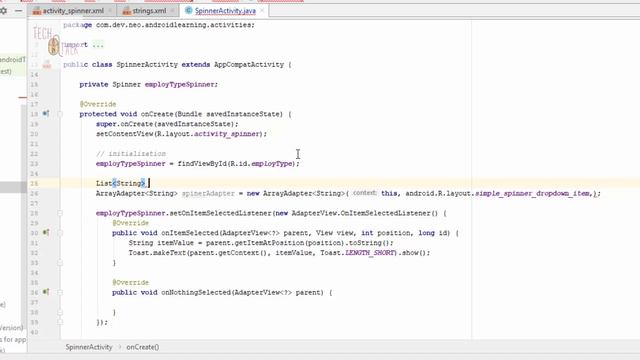Click itemValue variable on line 31

point(175,243)
